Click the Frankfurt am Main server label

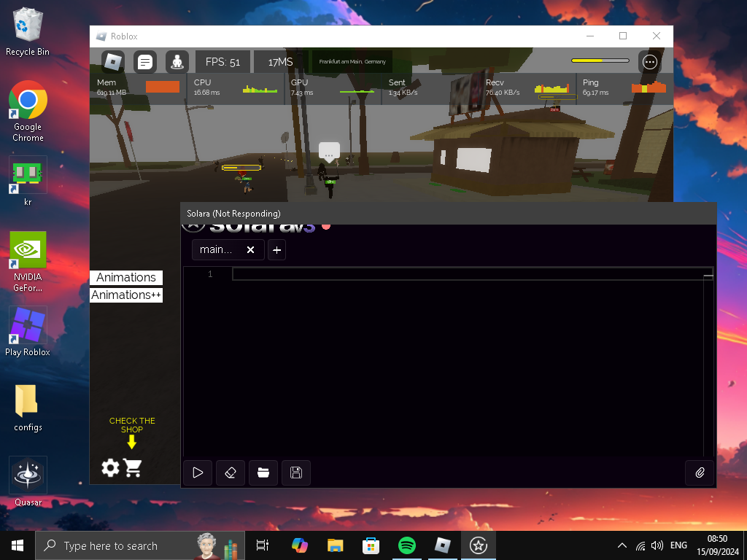point(352,62)
